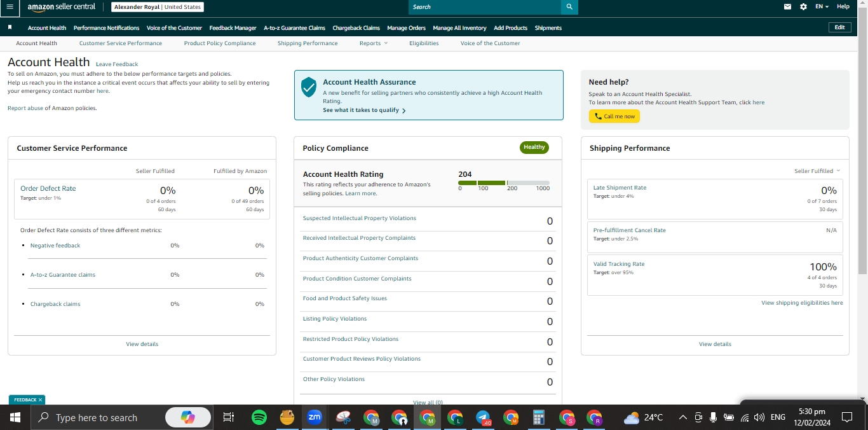Open the mail messages icon
868x430 pixels.
pos(787,6)
